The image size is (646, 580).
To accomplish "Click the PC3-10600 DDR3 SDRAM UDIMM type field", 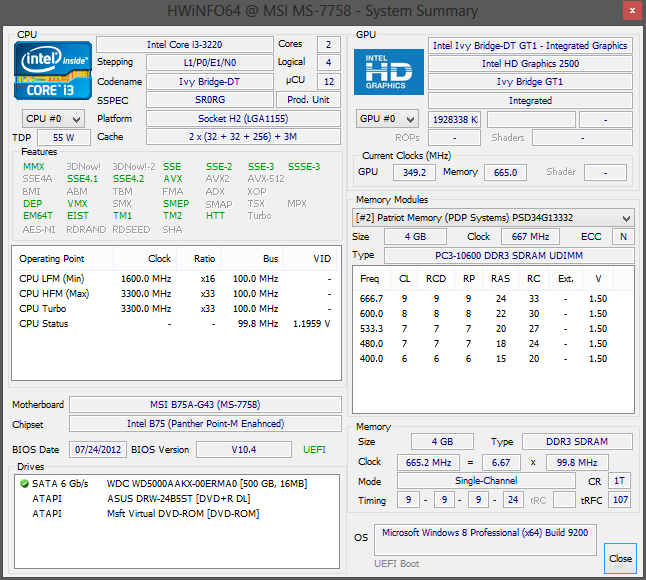I will pos(509,255).
